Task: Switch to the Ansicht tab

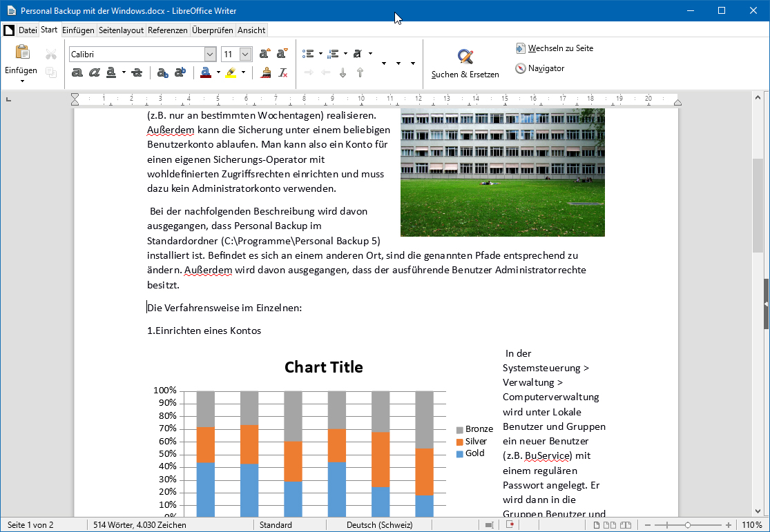Action: (251, 30)
